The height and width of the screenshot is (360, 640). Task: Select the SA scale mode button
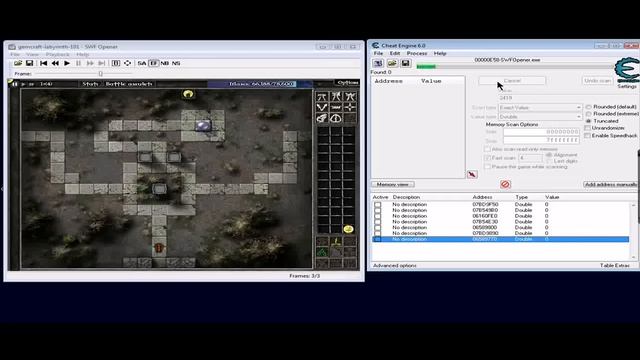pyautogui.click(x=142, y=63)
